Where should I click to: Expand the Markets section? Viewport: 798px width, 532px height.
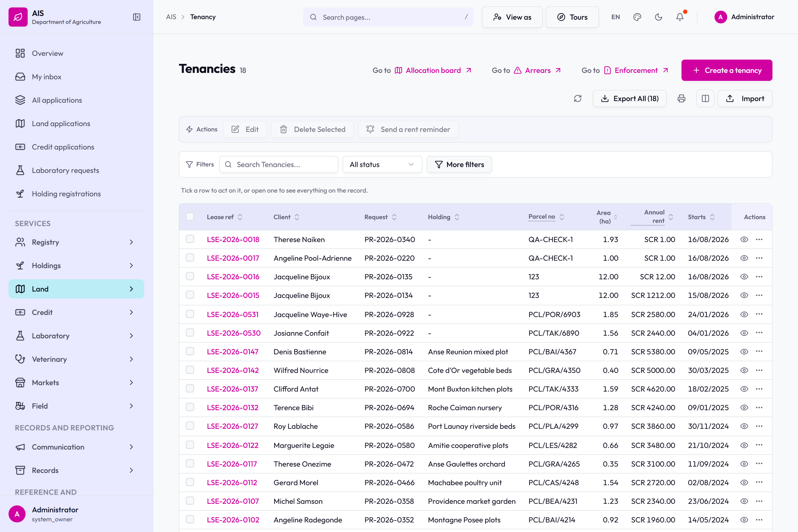(76, 383)
